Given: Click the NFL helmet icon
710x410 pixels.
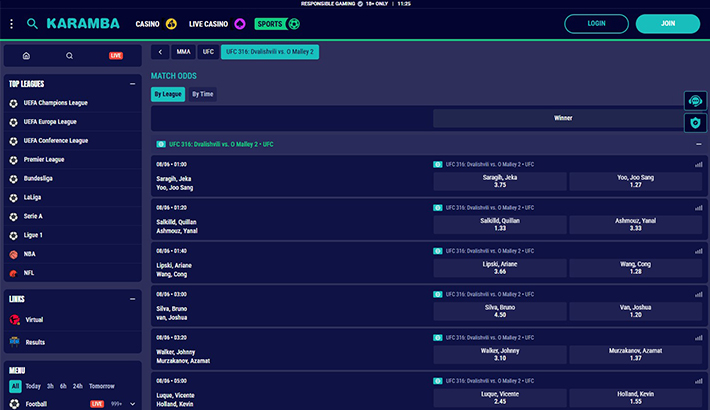Looking at the screenshot, I should pos(14,273).
